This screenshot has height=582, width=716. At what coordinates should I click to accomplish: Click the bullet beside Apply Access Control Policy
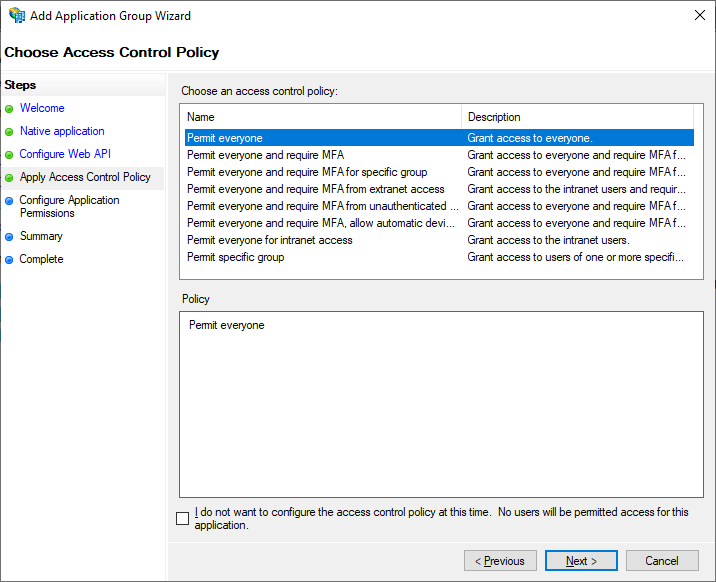[9, 178]
